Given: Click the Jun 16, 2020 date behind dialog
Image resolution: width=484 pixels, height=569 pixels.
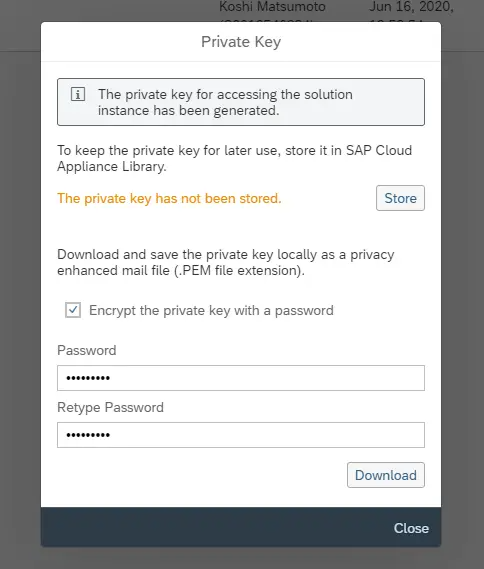Looking at the screenshot, I should (x=411, y=7).
